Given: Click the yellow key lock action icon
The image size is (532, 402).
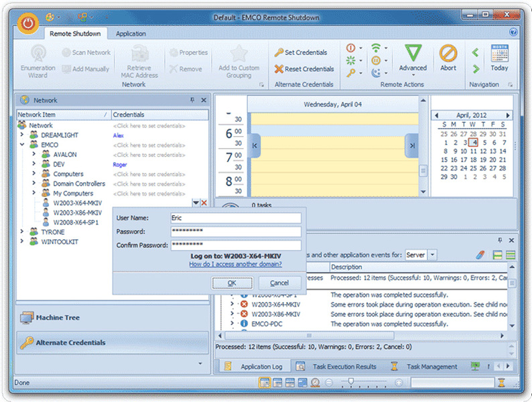Looking at the screenshot, I should pos(350,72).
